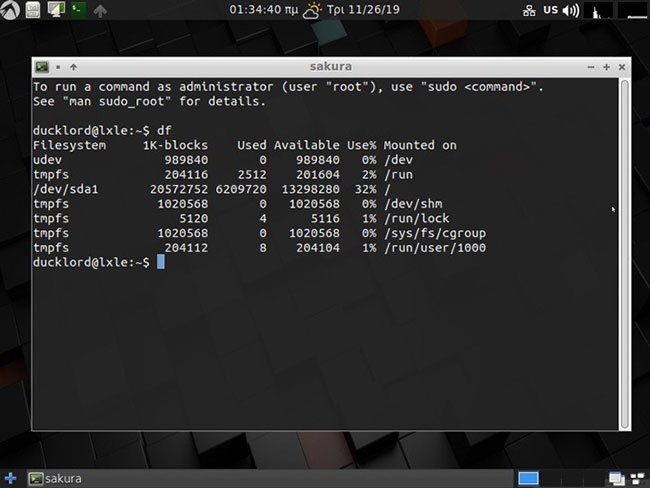Viewport: 650px width, 488px height.
Task: Open the volume speaker control
Action: click(x=571, y=10)
